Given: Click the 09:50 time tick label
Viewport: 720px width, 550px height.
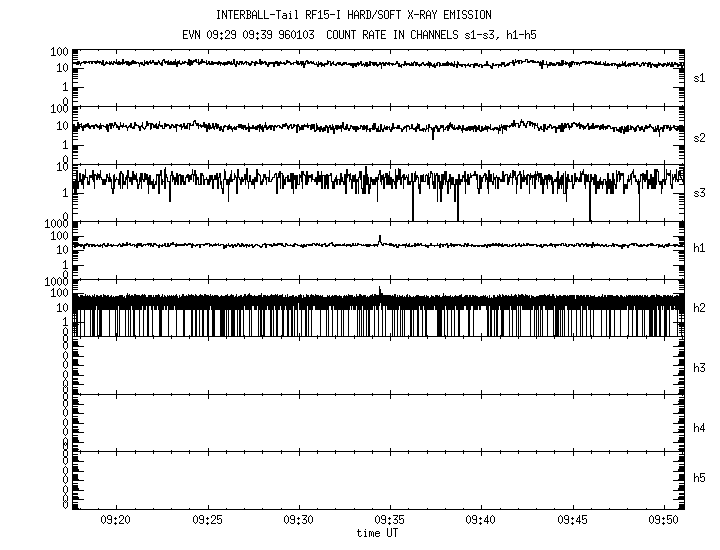Looking at the screenshot, I should pyautogui.click(x=663, y=521).
